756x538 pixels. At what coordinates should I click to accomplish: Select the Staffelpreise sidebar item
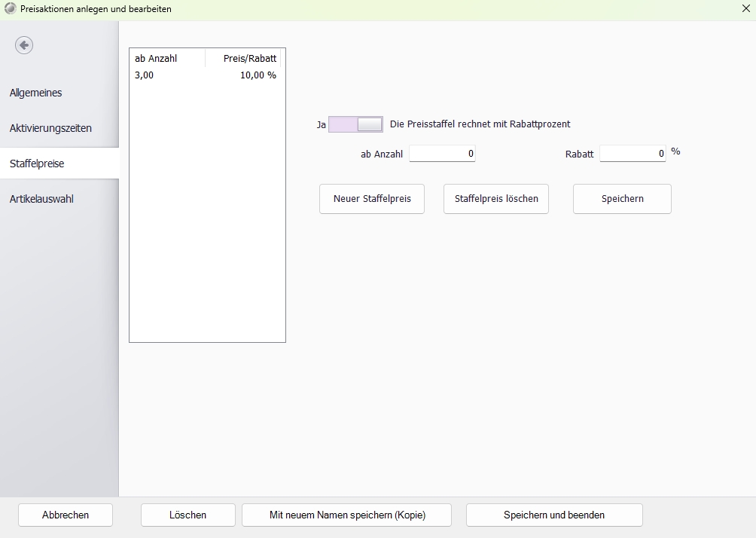(x=37, y=164)
